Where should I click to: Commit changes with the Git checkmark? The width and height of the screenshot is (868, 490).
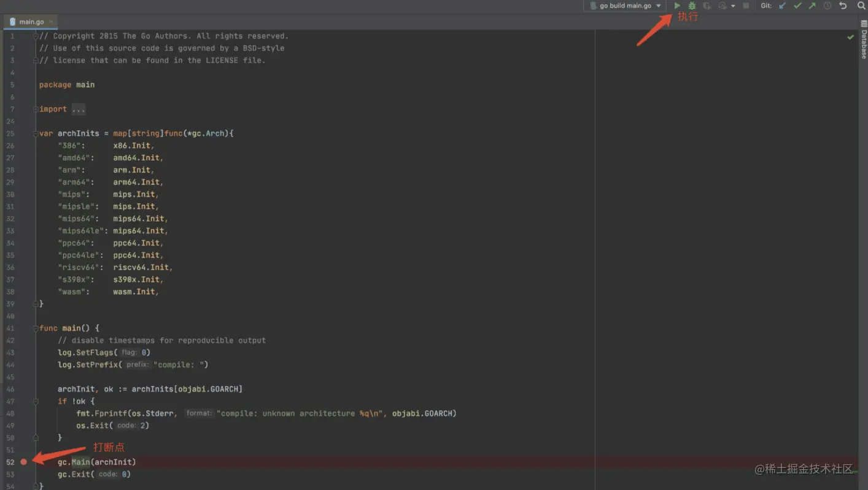[797, 6]
